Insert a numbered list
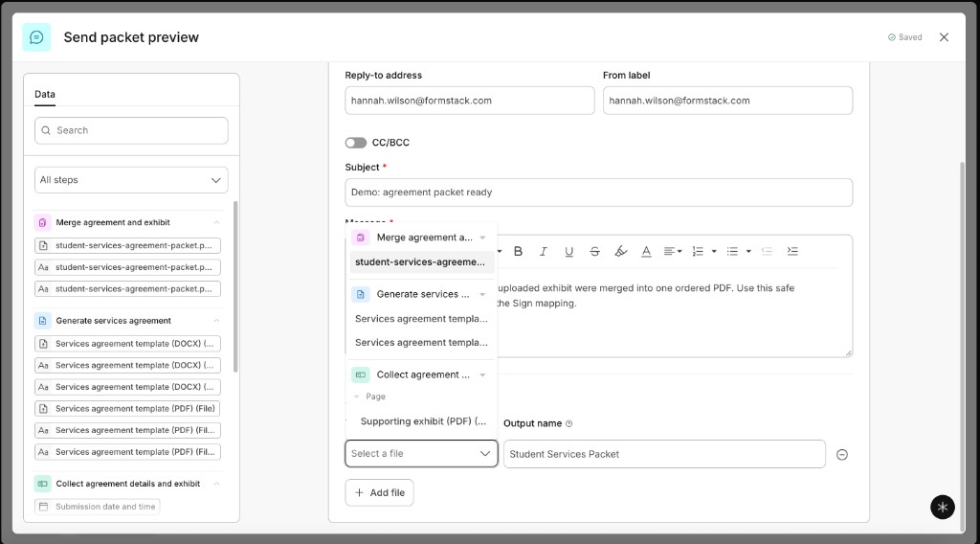This screenshot has width=980, height=544. 698,251
